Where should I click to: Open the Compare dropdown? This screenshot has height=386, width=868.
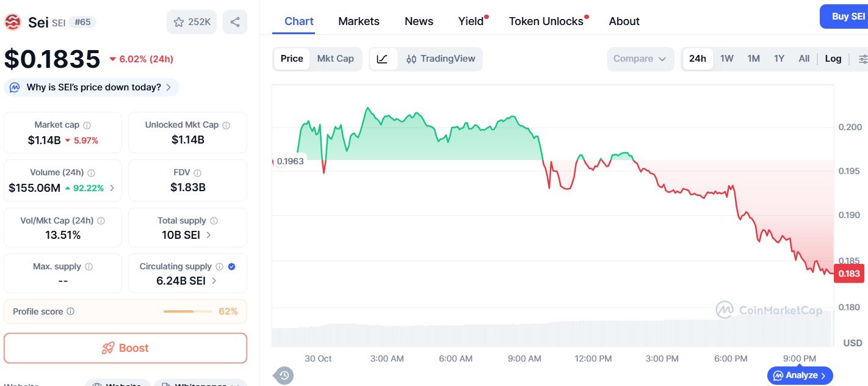(640, 59)
